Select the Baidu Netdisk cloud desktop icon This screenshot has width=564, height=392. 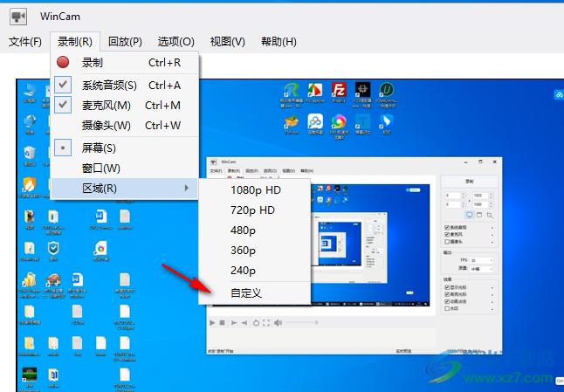[x=315, y=121]
